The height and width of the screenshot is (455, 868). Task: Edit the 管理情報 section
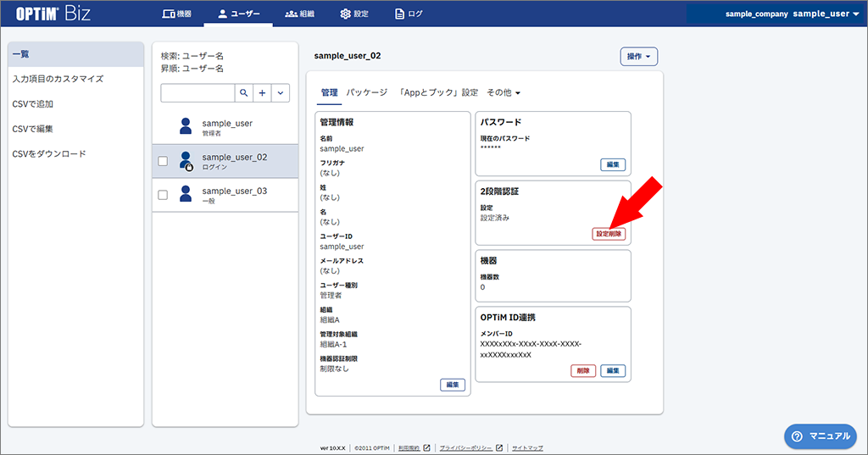point(453,385)
